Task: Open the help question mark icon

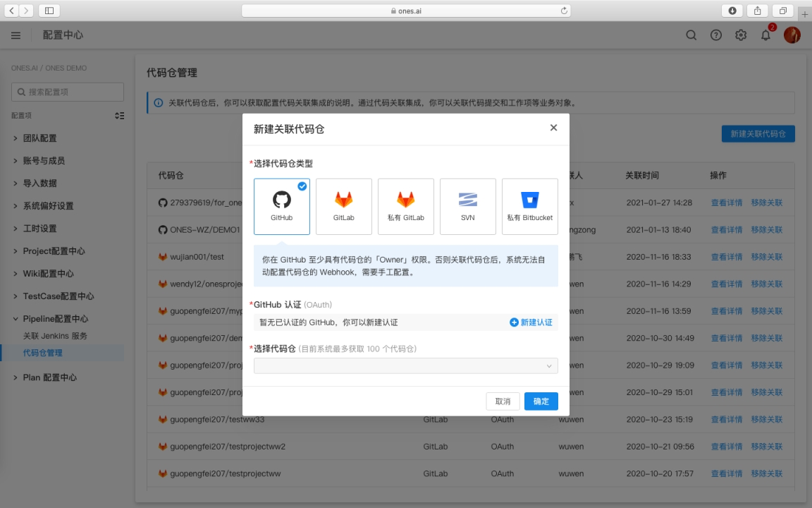Action: [x=715, y=35]
